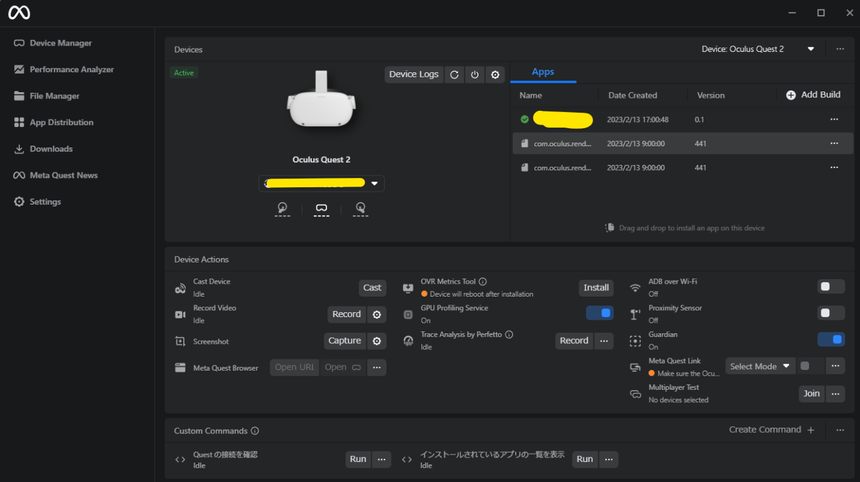
Task: Click Create Command button
Action: (772, 430)
